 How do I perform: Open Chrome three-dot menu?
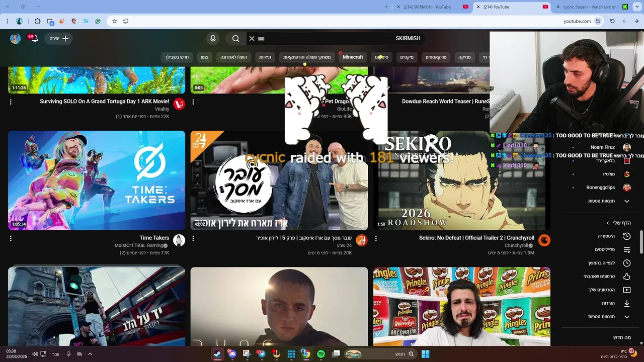tap(7, 21)
